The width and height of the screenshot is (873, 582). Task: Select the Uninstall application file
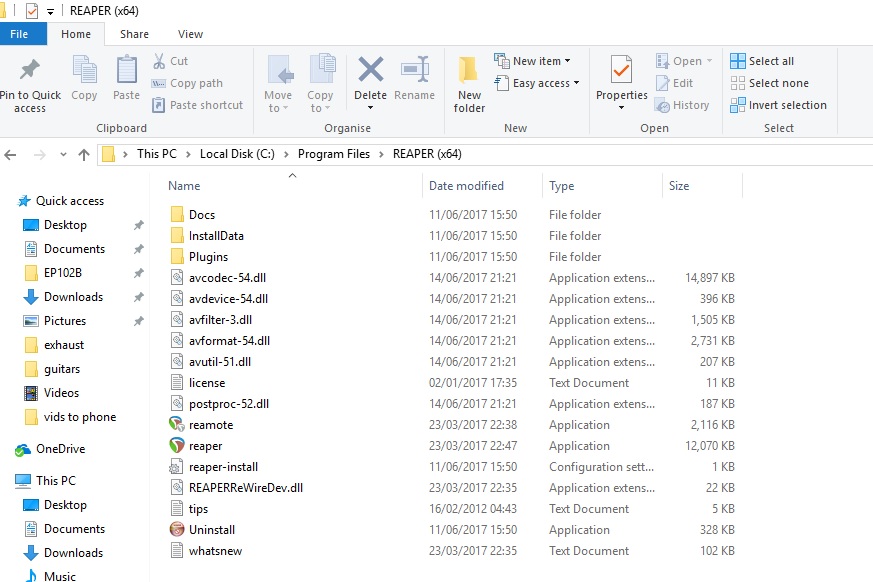211,530
